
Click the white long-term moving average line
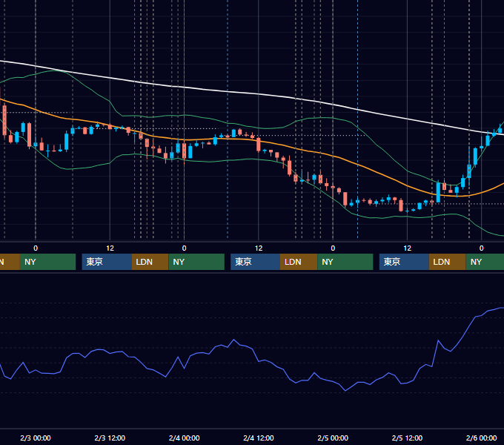pyautogui.click(x=257, y=94)
